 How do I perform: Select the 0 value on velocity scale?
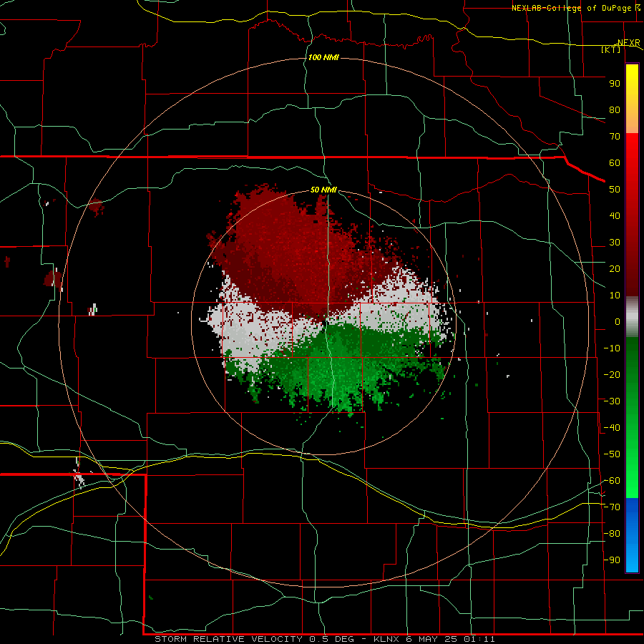coord(618,322)
